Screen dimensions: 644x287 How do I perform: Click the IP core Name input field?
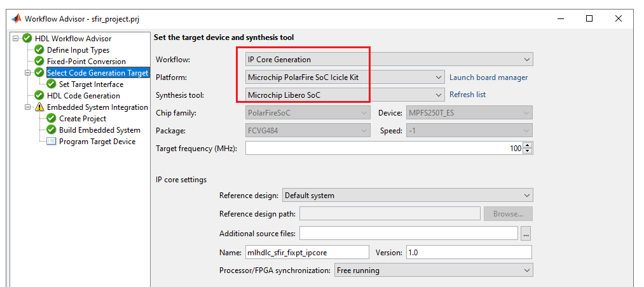pos(306,252)
